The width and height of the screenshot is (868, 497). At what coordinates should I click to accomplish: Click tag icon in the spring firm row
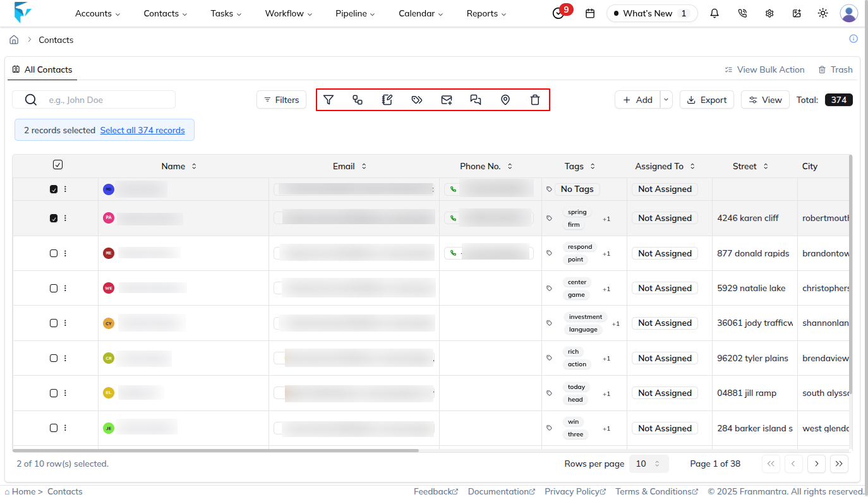pyautogui.click(x=549, y=218)
